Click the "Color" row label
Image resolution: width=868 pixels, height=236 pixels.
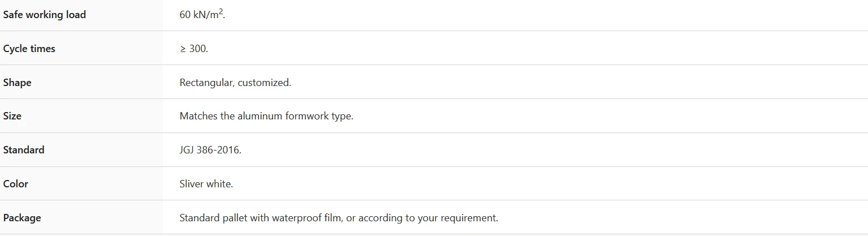[x=16, y=184]
